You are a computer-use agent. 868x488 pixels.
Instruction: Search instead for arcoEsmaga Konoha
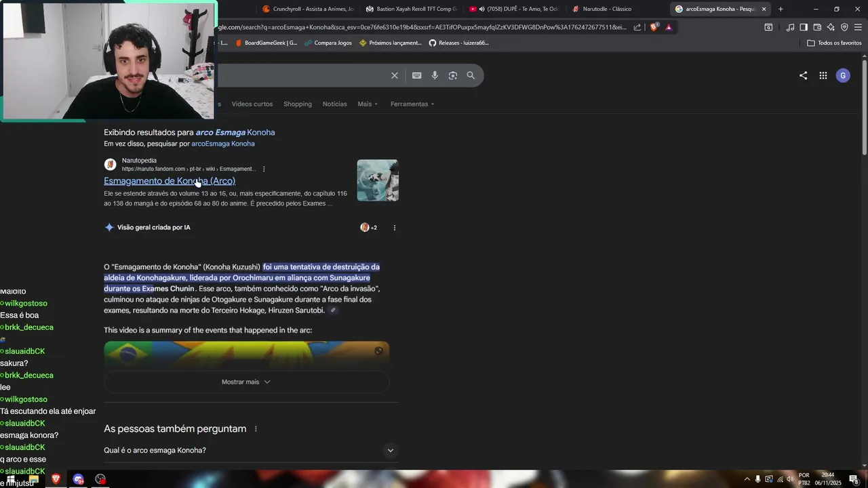pos(223,144)
